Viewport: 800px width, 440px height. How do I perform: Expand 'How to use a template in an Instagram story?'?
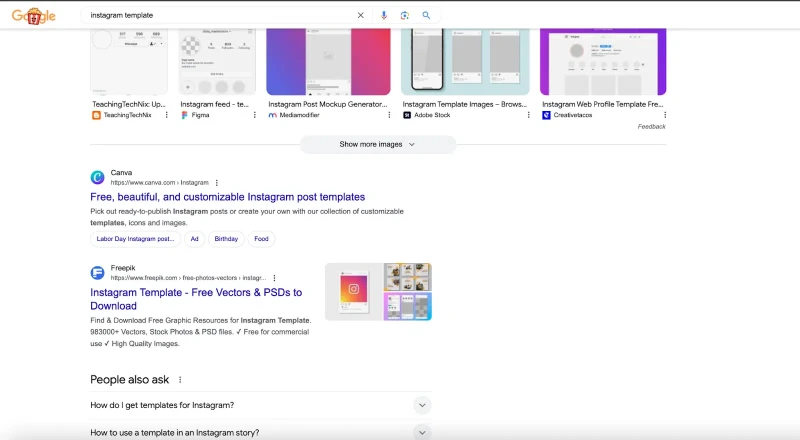coord(261,432)
